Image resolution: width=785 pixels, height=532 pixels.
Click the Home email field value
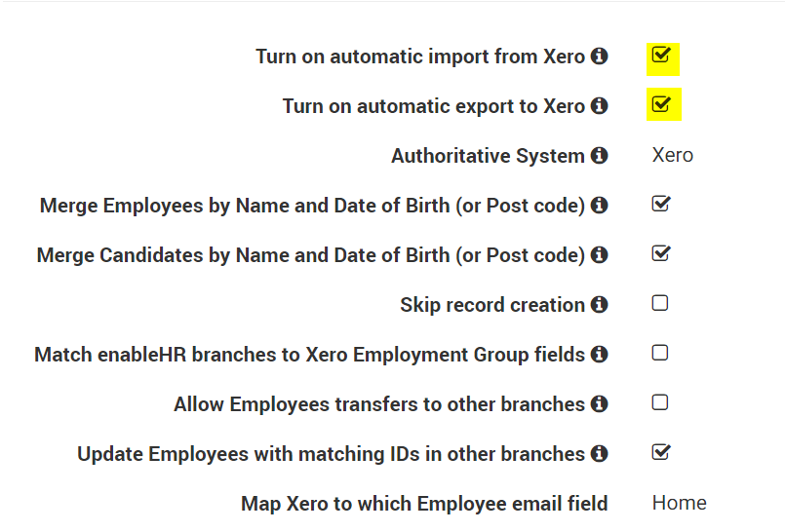tap(679, 503)
